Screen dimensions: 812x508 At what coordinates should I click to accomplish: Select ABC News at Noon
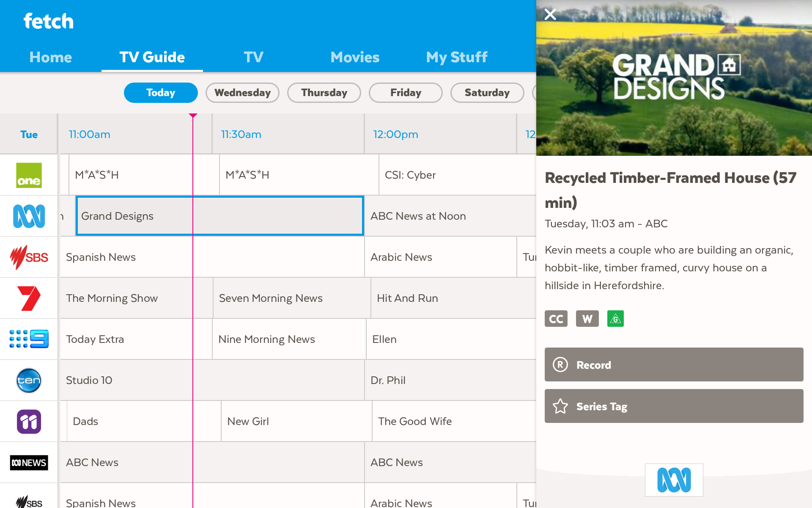click(450, 216)
